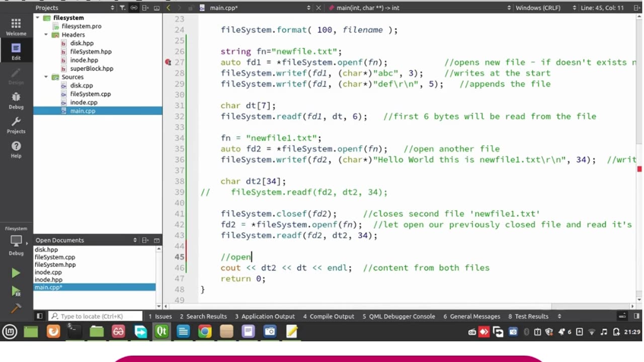Close the Projects side panel
This screenshot has width=644, height=362.
(156, 8)
